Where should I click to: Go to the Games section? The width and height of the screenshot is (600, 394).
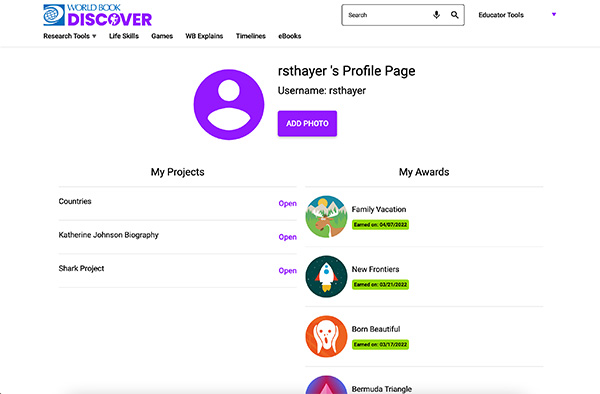162,36
